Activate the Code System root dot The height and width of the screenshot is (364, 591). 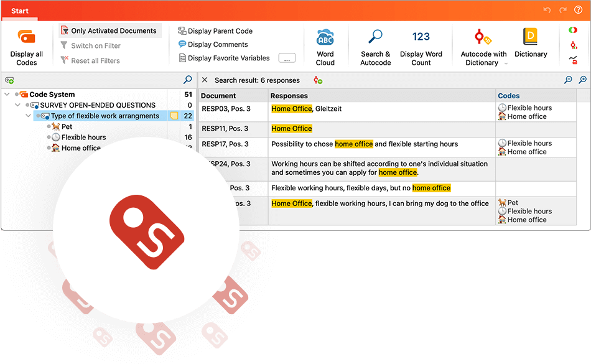(x=17, y=94)
